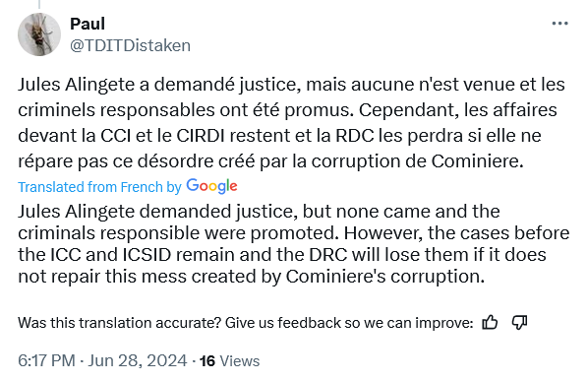The height and width of the screenshot is (381, 588).
Task: Open the @TDITDistaken handle link
Action: pyautogui.click(x=130, y=46)
